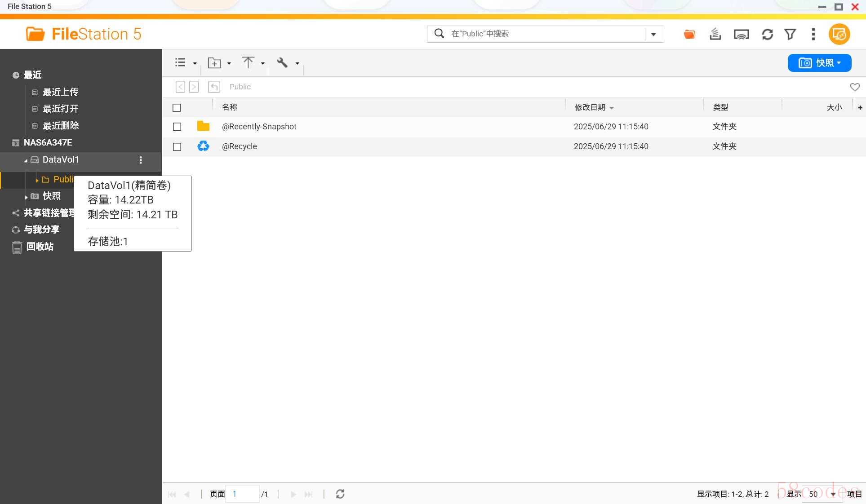Open the remote mount folder icon
The height and width of the screenshot is (504, 866).
(x=689, y=34)
